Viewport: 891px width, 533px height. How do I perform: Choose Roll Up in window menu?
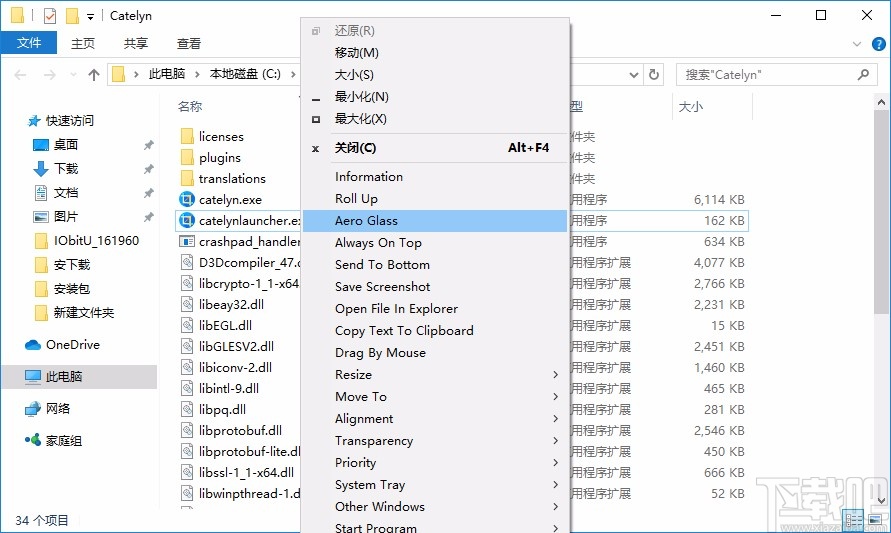point(435,198)
